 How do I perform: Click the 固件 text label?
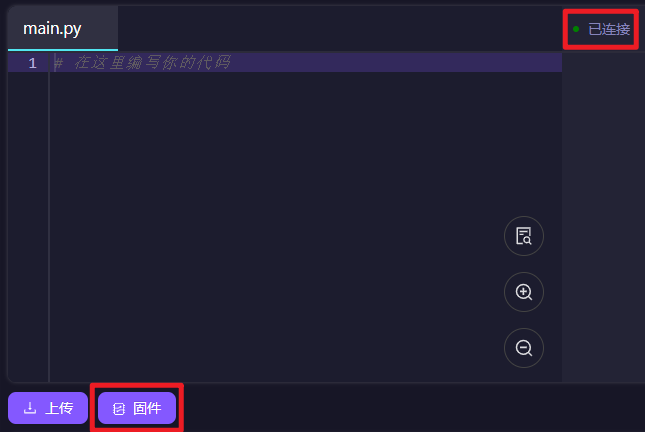pyautogui.click(x=147, y=408)
